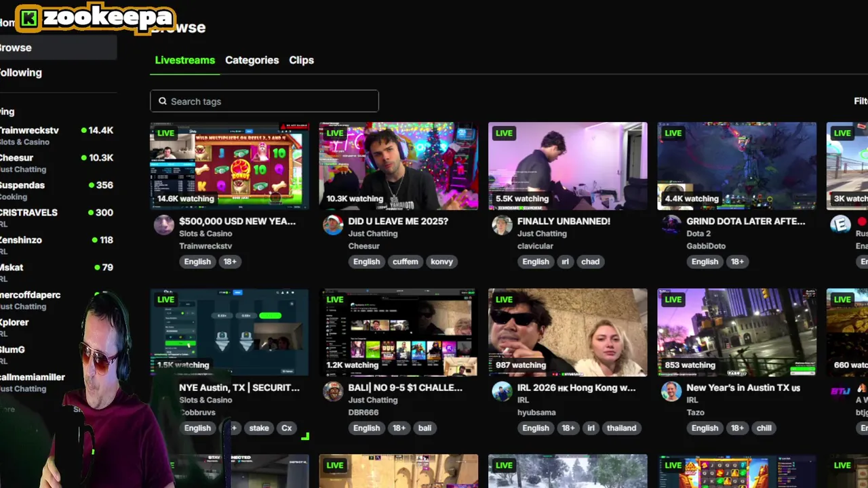Click the NYE Austin, TX | SECURIT... title
The image size is (868, 488).
click(239, 388)
